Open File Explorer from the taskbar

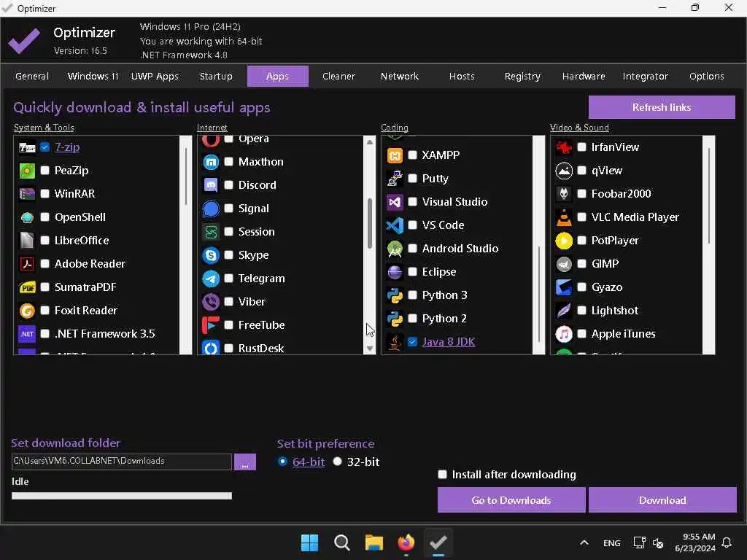click(x=374, y=542)
